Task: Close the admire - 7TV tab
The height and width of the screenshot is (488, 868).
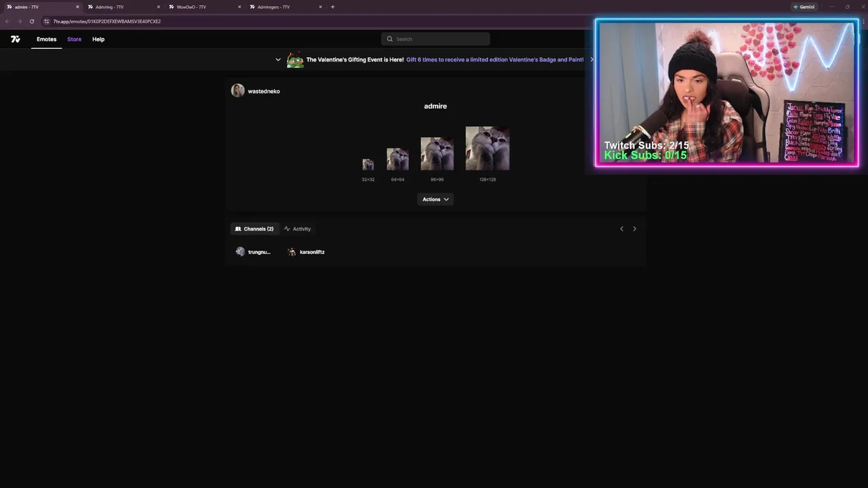Action: pos(77,7)
